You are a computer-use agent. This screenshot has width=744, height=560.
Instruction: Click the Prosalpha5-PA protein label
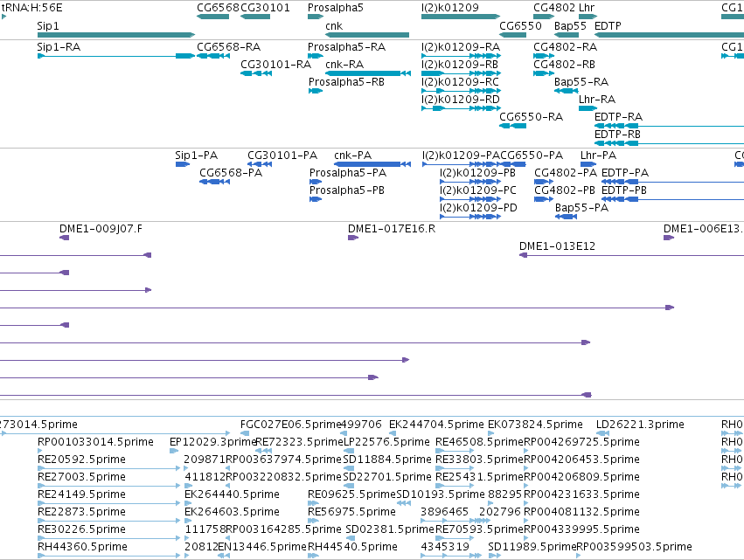[x=348, y=173]
